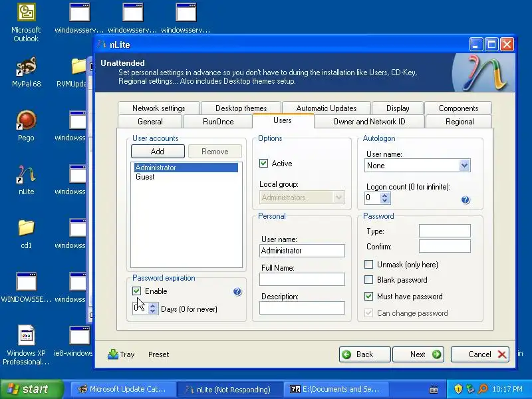The width and height of the screenshot is (532, 399).
Task: Open the Preset menu
Action: click(x=158, y=354)
